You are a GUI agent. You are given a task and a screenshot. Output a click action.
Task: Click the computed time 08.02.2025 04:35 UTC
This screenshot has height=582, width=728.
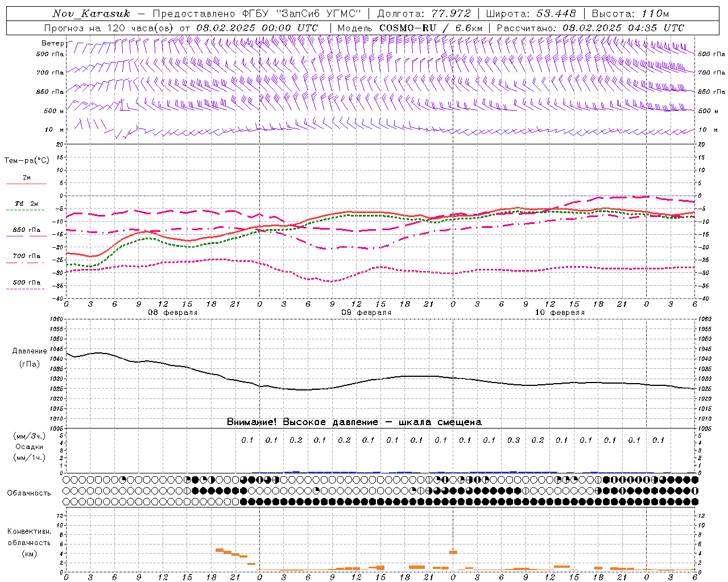623,28
